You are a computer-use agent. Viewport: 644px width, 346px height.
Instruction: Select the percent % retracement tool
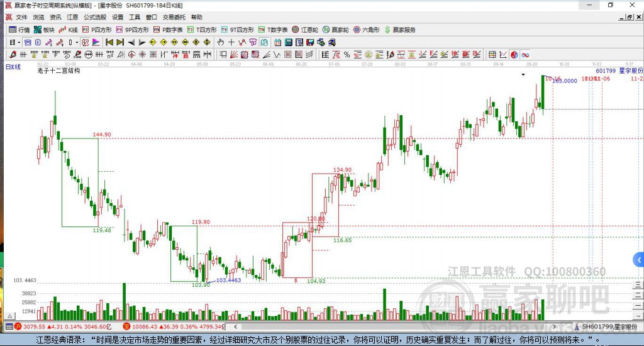(347, 55)
